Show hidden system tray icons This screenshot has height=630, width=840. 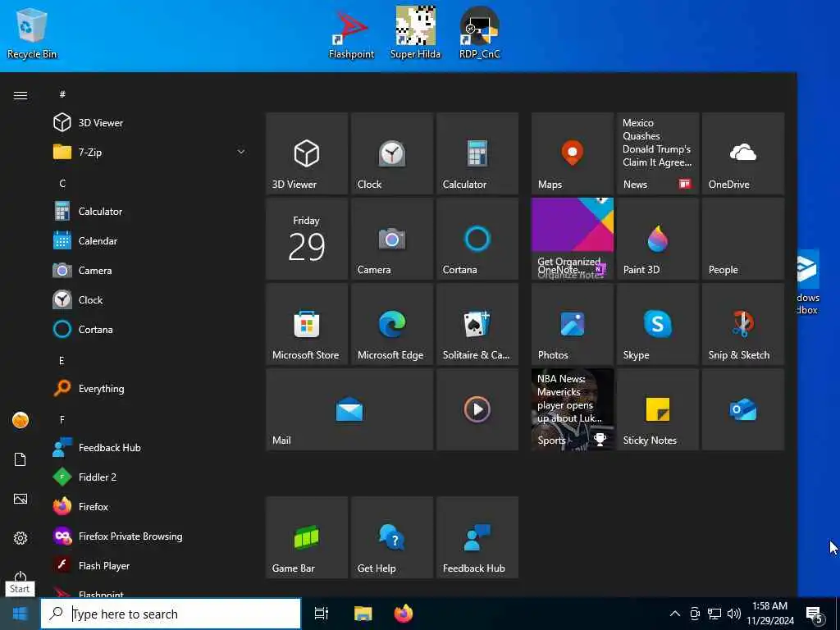click(675, 614)
